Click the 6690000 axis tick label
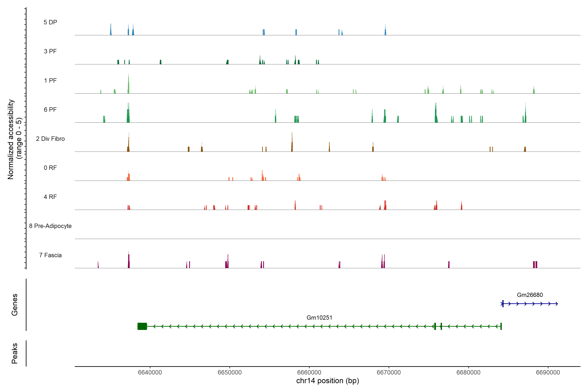Image resolution: width=588 pixels, height=392 pixels. (x=548, y=372)
